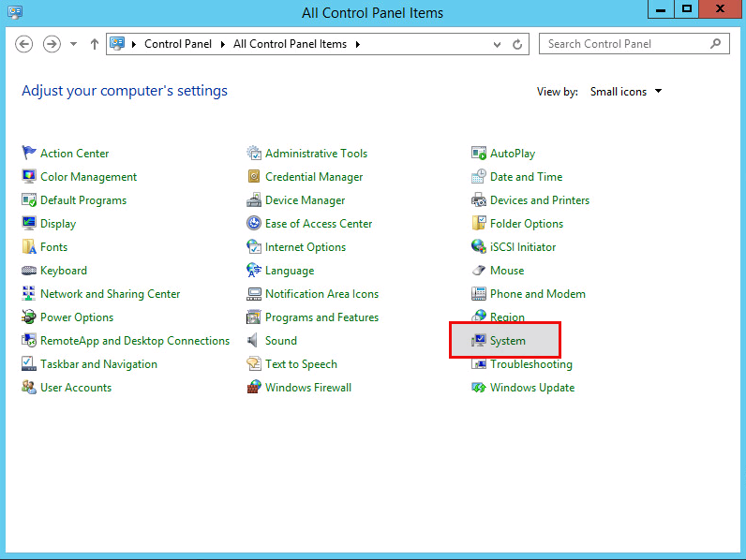746x560 pixels.
Task: Click the Search Control Panel field
Action: pos(625,44)
